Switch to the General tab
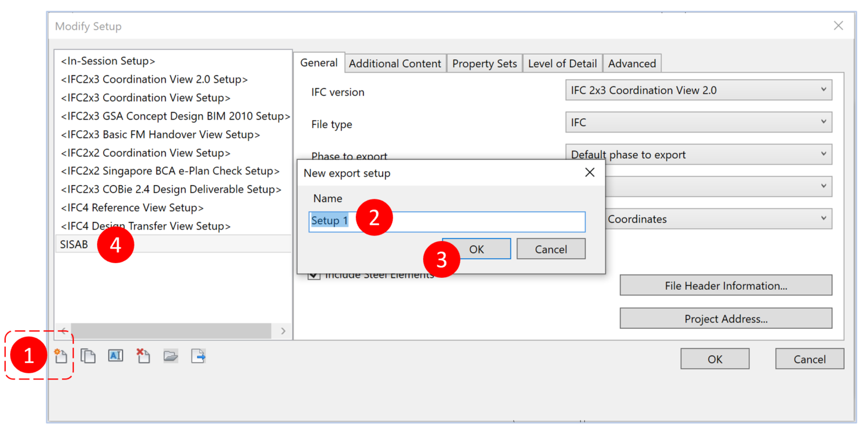This screenshot has width=868, height=436. (319, 63)
